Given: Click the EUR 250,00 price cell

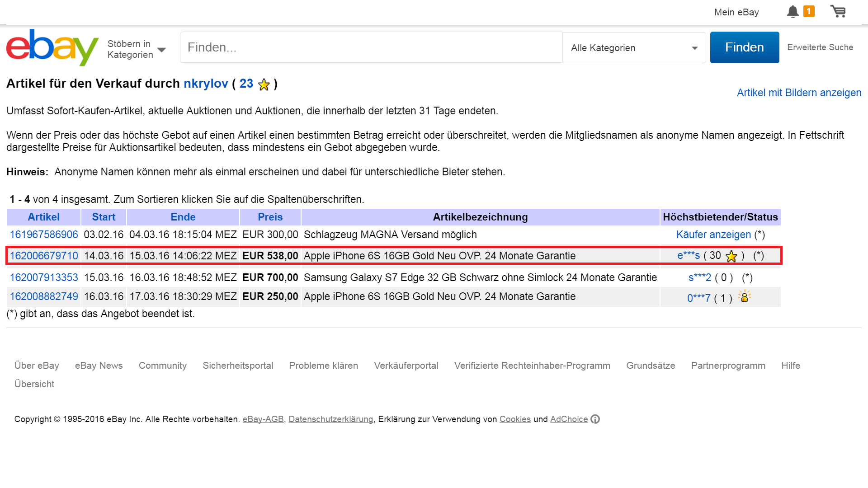Looking at the screenshot, I should pos(270,296).
